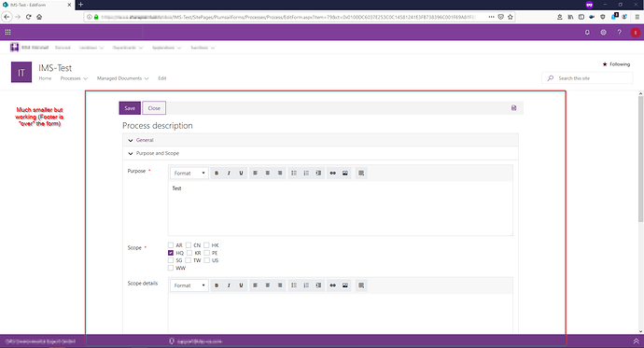Image resolution: width=644 pixels, height=348 pixels.
Task: Center text in the Purpose editor
Action: click(x=267, y=174)
